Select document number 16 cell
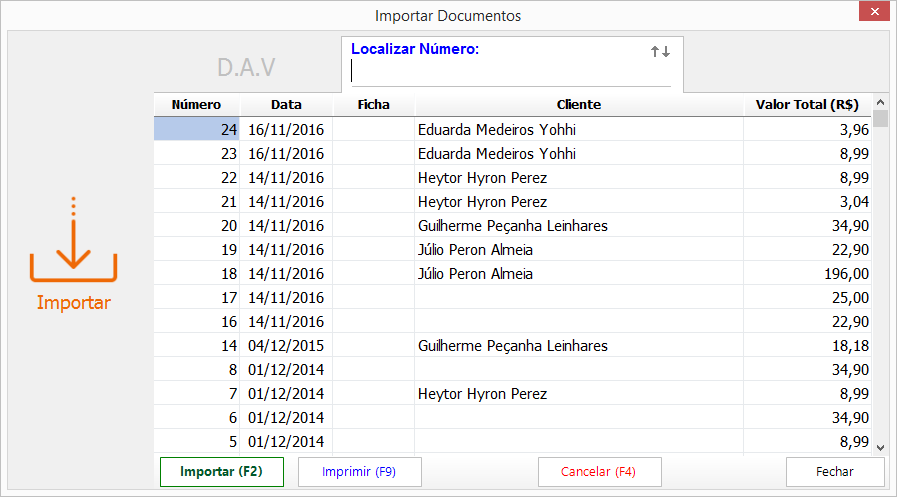The image size is (897, 497). [x=197, y=322]
